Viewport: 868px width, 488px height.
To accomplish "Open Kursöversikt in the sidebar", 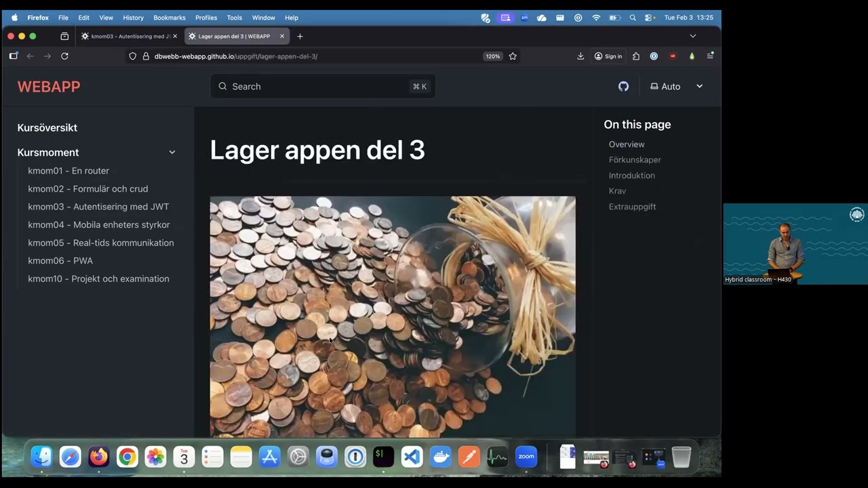I will click(x=47, y=127).
